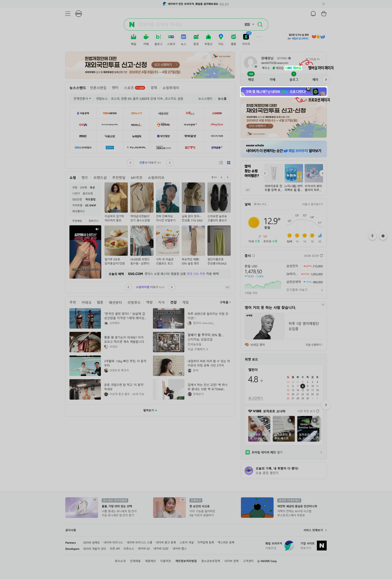The width and height of the screenshot is (392, 579).
Task: Unmute the video ad in shopping section
Action: click(x=97, y=229)
